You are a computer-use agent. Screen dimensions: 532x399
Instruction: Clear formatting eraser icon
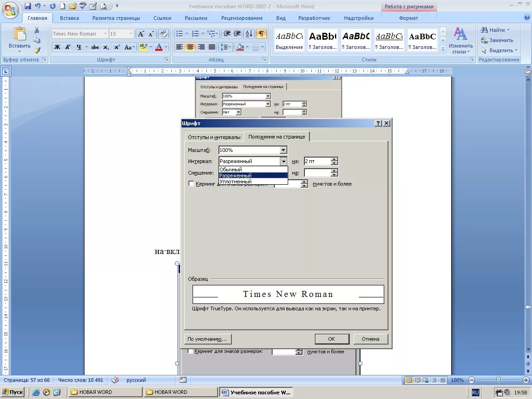click(x=163, y=34)
